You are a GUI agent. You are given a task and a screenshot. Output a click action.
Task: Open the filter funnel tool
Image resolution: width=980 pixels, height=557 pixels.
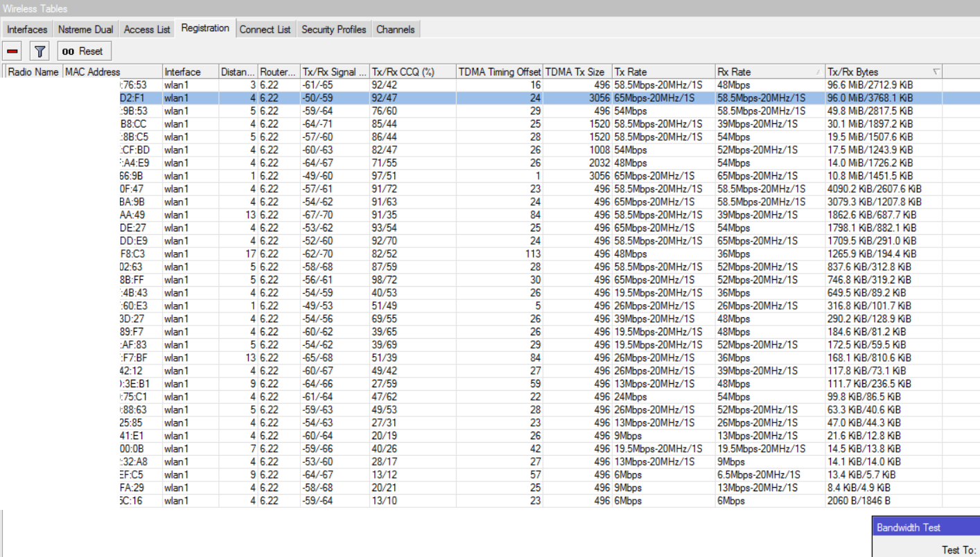[x=40, y=51]
